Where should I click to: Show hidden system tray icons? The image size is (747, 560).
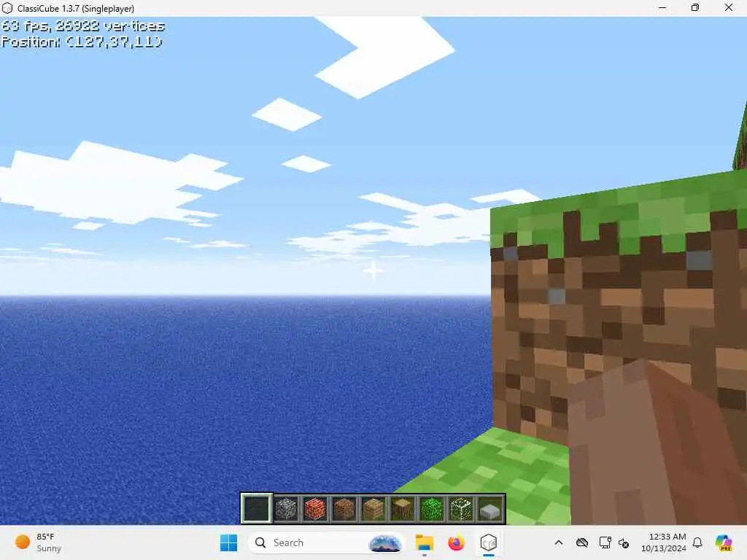point(559,542)
